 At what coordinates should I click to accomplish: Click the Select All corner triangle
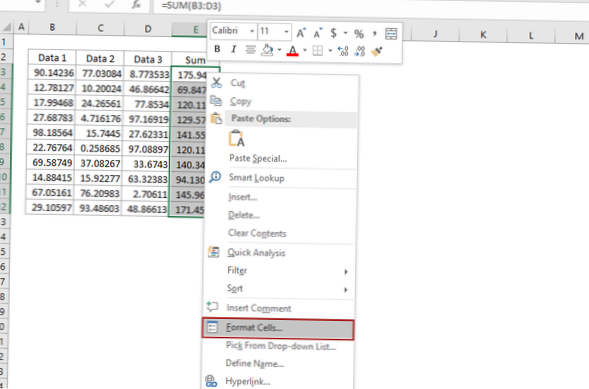tap(6, 27)
